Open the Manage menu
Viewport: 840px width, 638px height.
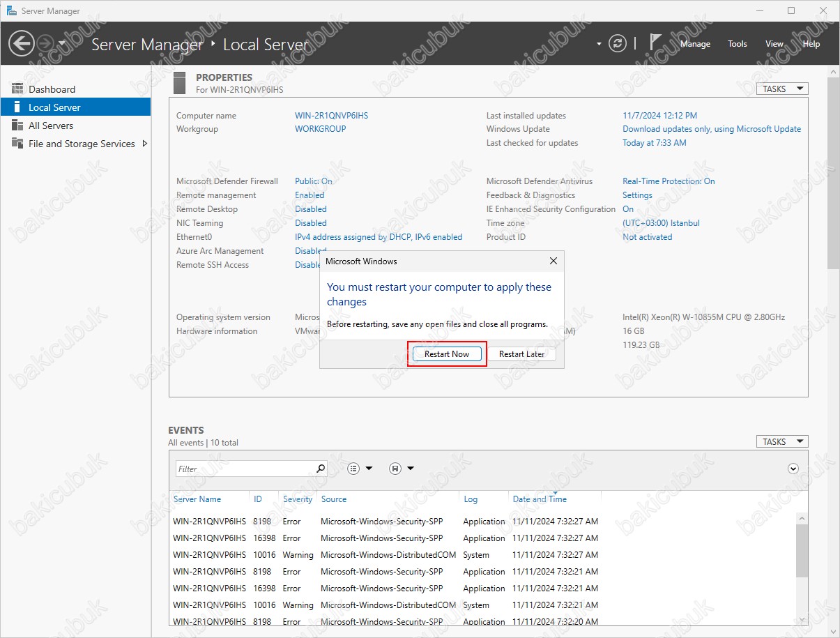coord(695,44)
